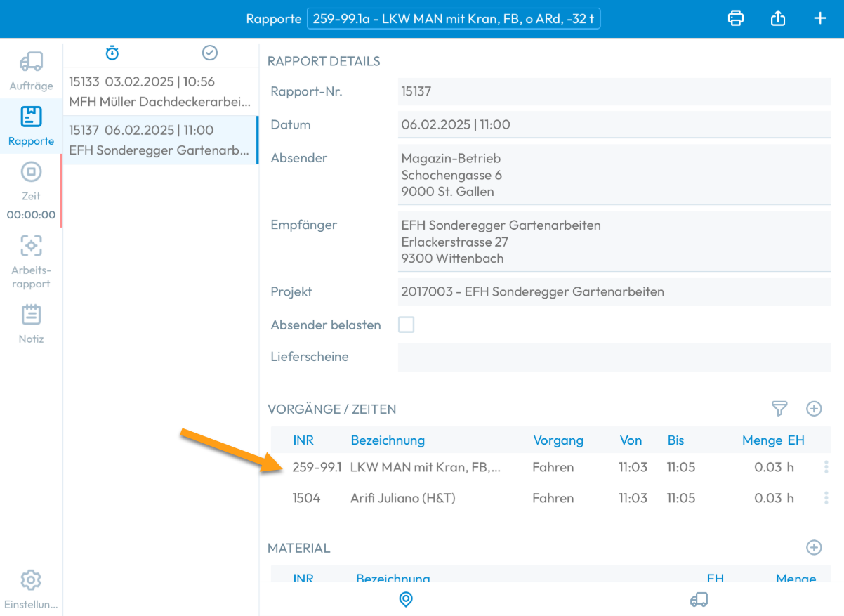Image resolution: width=844 pixels, height=616 pixels.
Task: Open Arbeitsrapport in the sidebar
Action: point(31,261)
